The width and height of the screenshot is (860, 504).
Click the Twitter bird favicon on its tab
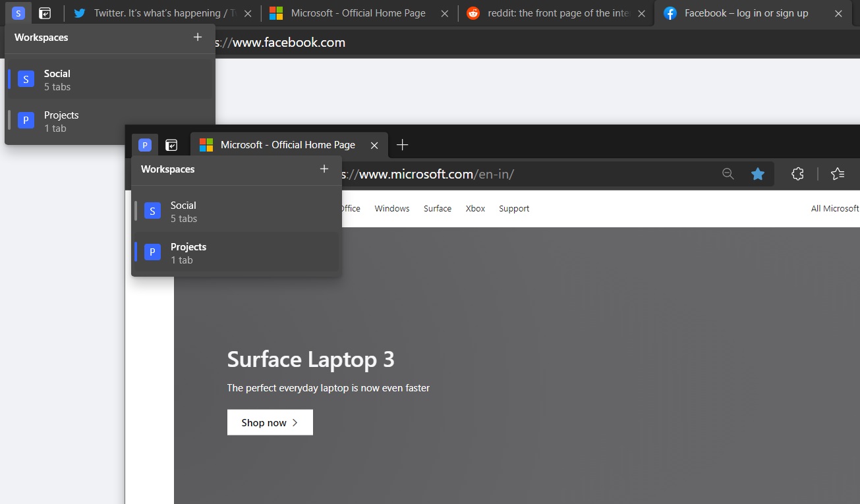80,13
